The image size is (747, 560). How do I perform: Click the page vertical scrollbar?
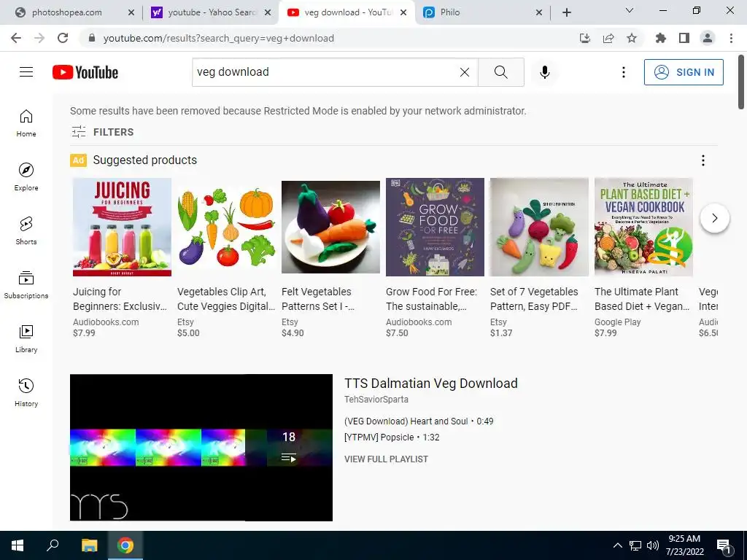tap(741, 82)
